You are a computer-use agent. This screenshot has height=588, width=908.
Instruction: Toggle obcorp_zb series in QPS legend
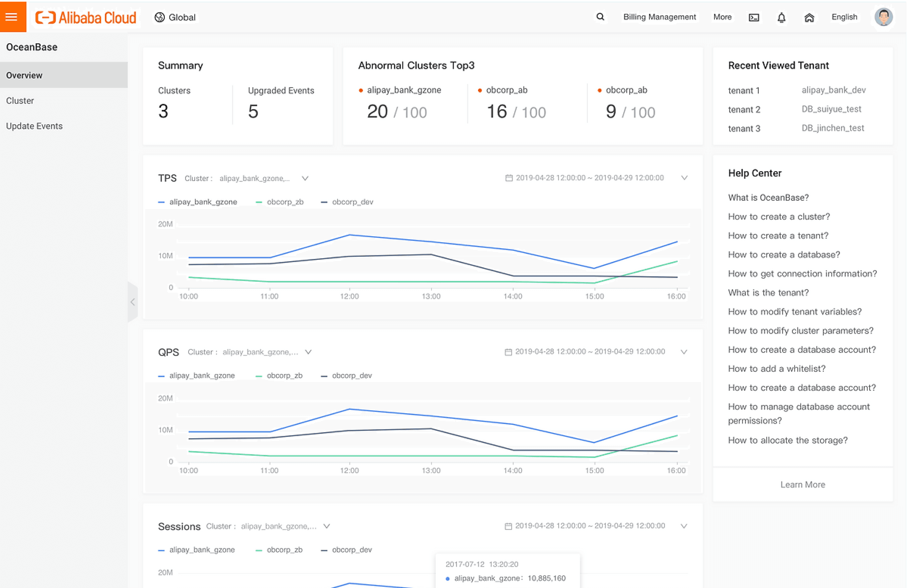pyautogui.click(x=284, y=375)
